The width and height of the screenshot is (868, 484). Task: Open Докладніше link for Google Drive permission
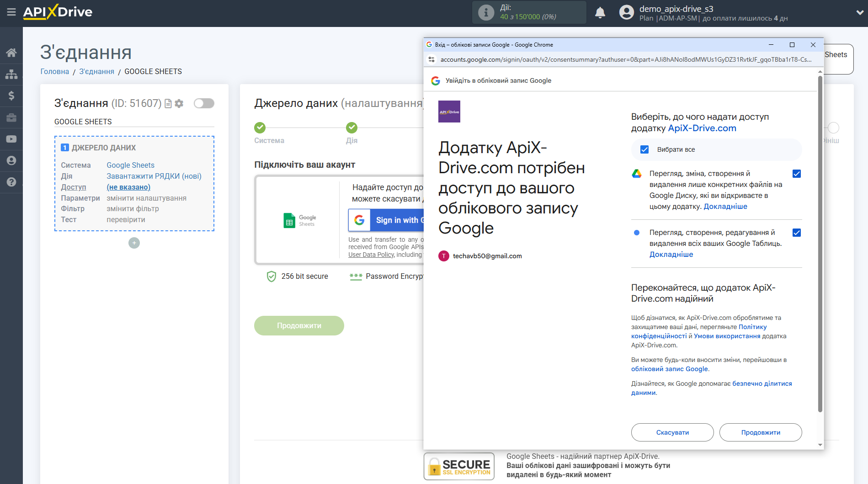point(725,207)
